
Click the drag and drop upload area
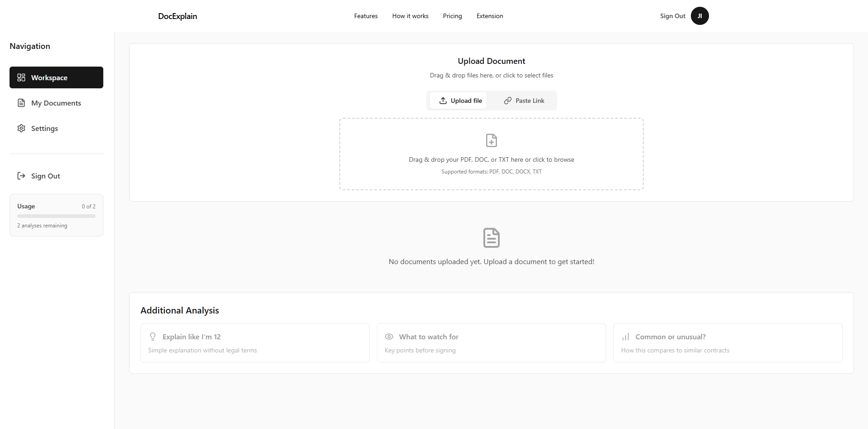pos(491,154)
